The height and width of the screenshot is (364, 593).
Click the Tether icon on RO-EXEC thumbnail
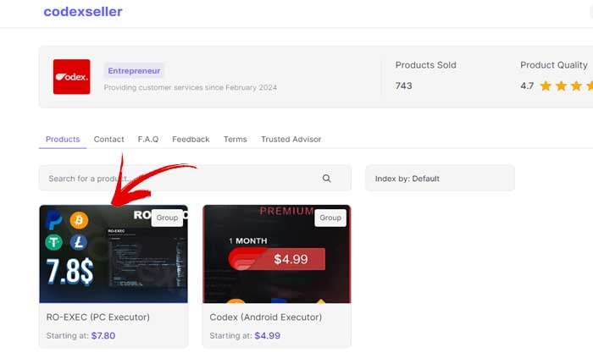click(x=53, y=243)
